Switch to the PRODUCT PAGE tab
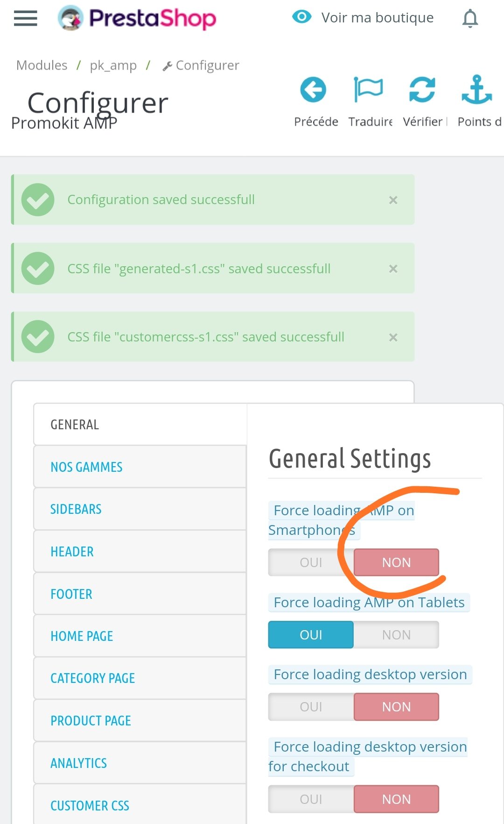 pos(91,721)
